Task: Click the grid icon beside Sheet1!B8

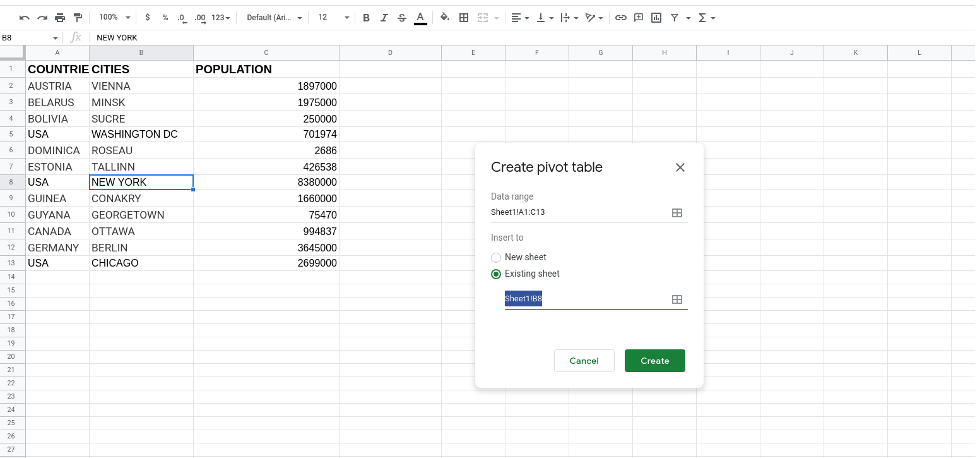Action: tap(677, 300)
